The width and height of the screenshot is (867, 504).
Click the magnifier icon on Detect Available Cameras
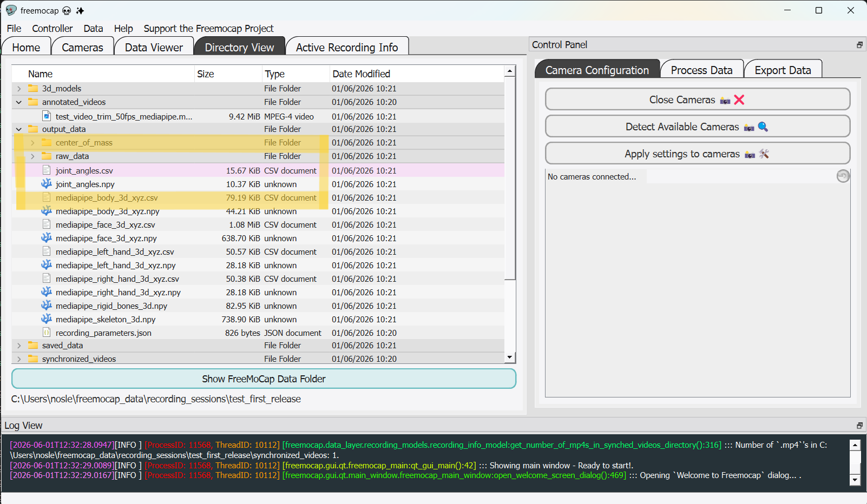coord(763,127)
